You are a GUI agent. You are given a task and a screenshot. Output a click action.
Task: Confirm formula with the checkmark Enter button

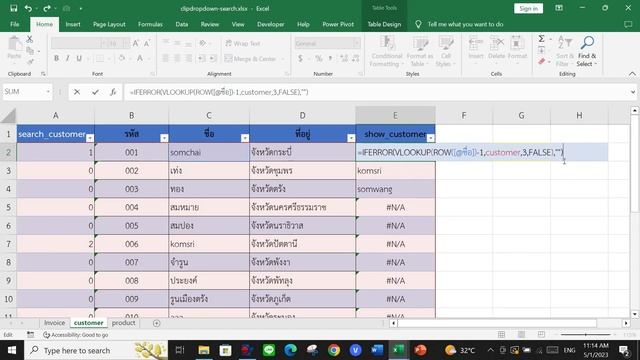pyautogui.click(x=95, y=92)
